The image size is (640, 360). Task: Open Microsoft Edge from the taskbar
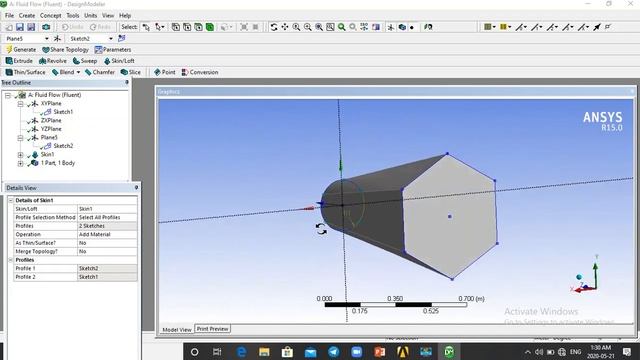pyautogui.click(x=241, y=352)
